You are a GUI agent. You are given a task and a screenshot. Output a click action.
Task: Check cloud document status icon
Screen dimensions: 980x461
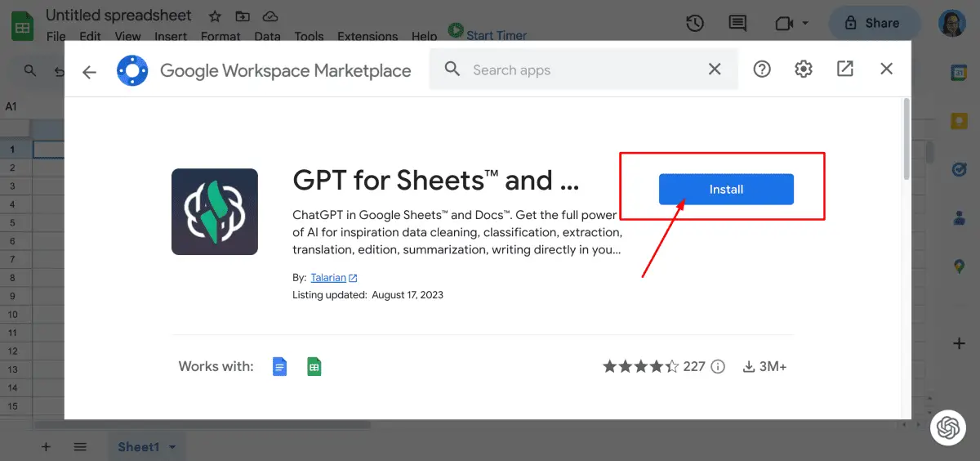(x=269, y=16)
